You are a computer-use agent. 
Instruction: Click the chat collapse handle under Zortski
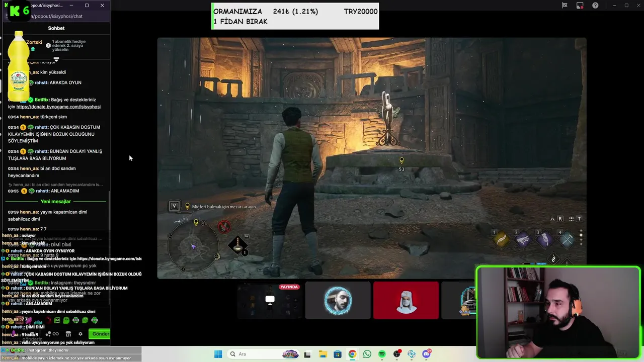56,59
